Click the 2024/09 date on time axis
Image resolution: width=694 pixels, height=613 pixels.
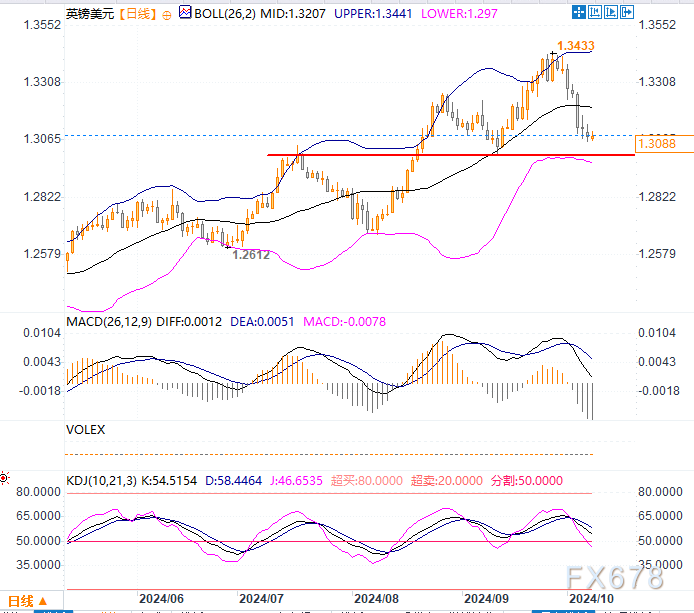pyautogui.click(x=486, y=599)
